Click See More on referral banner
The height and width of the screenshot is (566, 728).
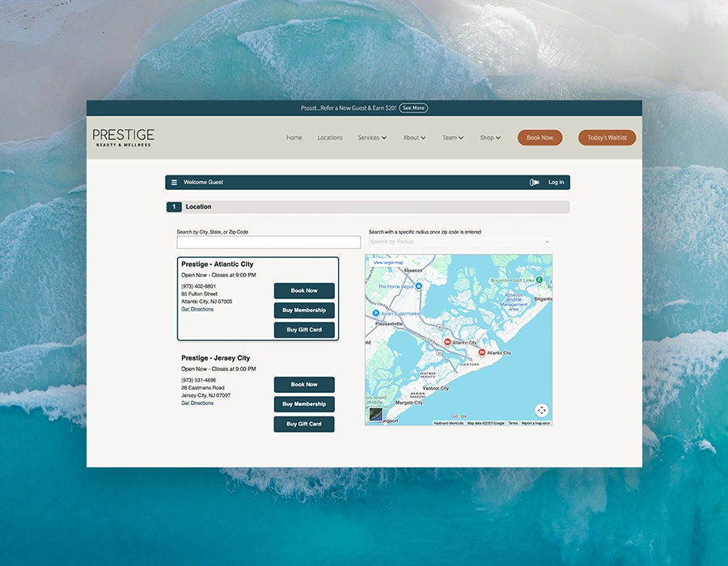point(413,108)
